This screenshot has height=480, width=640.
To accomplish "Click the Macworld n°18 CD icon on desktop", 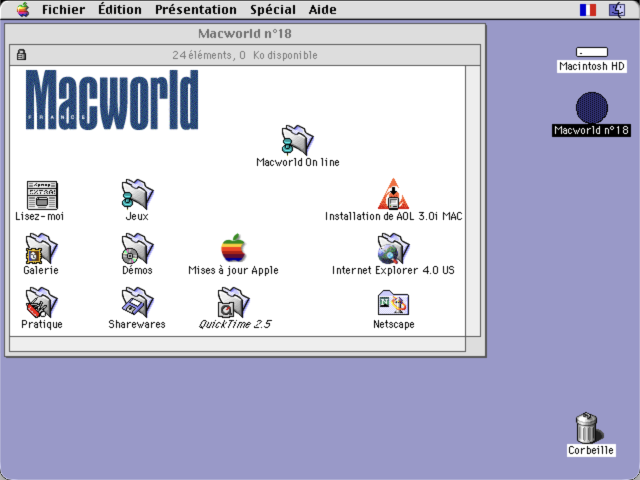I will tap(592, 108).
